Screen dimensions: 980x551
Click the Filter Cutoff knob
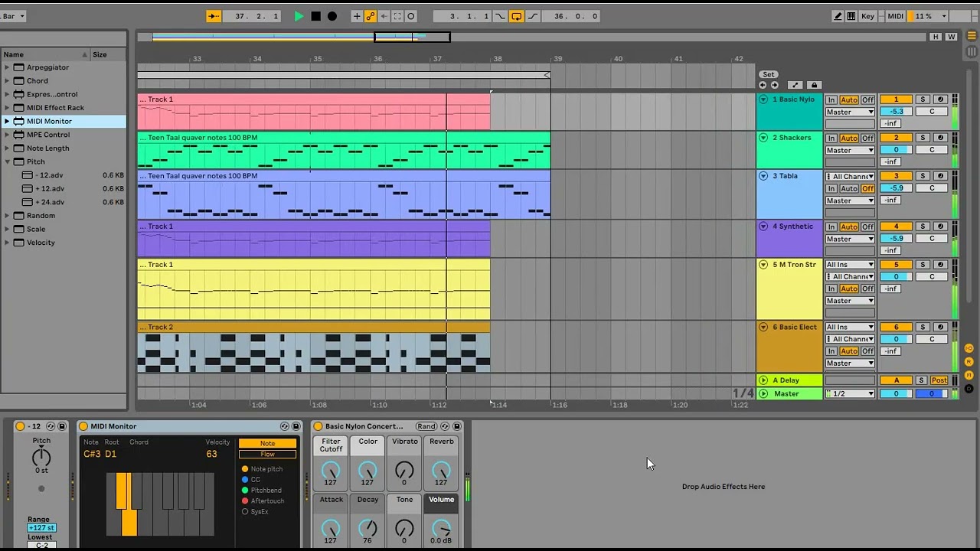pos(331,471)
